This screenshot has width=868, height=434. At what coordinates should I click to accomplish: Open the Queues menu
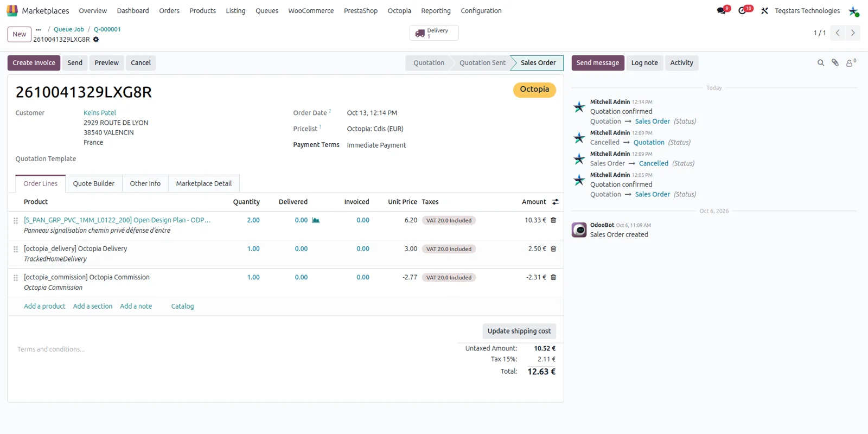click(267, 11)
